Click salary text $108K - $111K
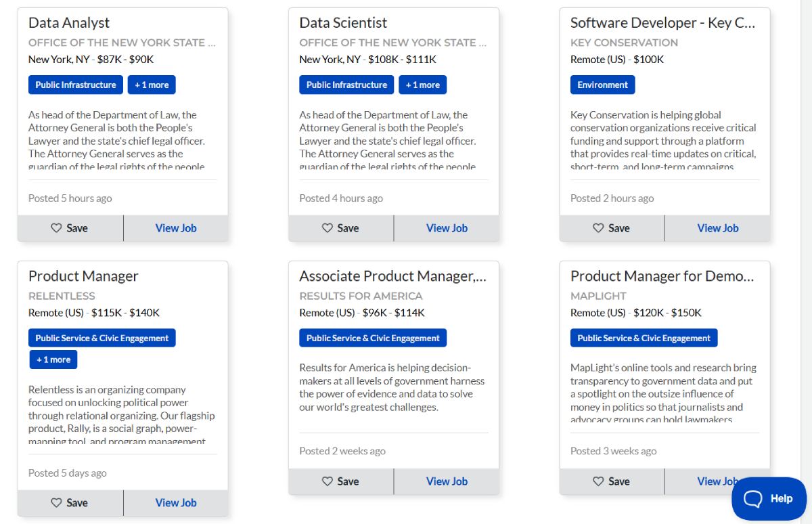Viewport: 812px width, 524px height. click(x=402, y=59)
